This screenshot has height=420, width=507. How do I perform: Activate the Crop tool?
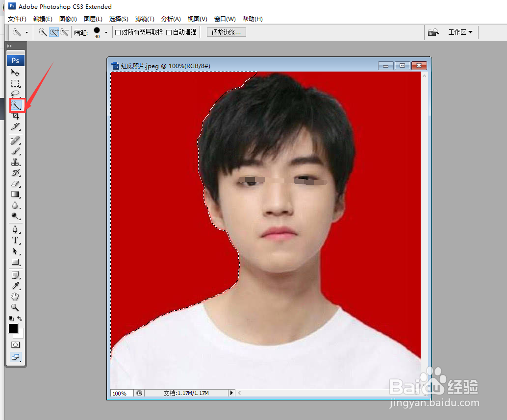[x=16, y=116]
